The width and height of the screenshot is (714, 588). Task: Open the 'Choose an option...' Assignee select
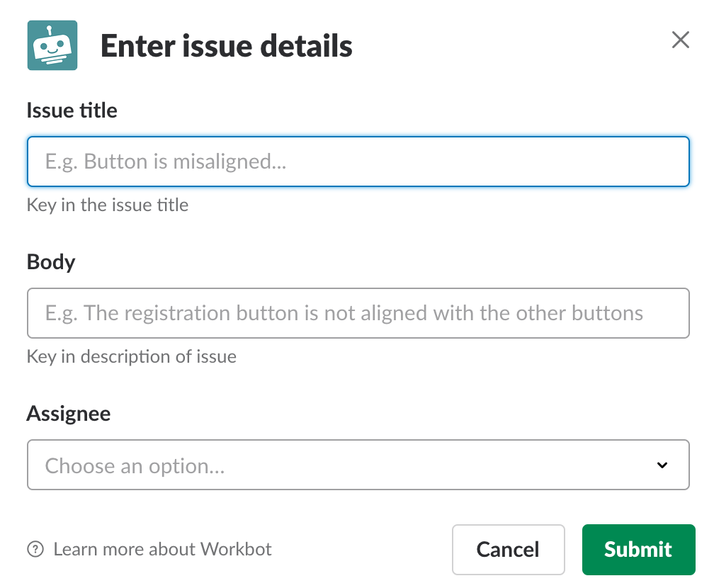(x=358, y=465)
